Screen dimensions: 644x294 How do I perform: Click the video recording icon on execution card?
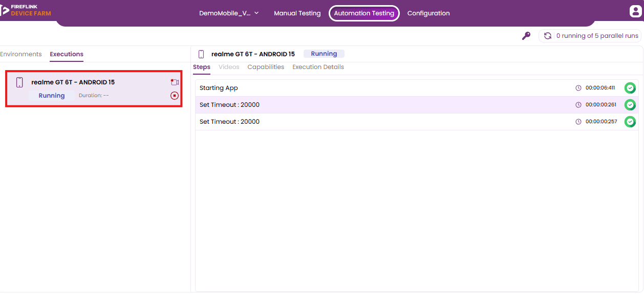point(175,82)
